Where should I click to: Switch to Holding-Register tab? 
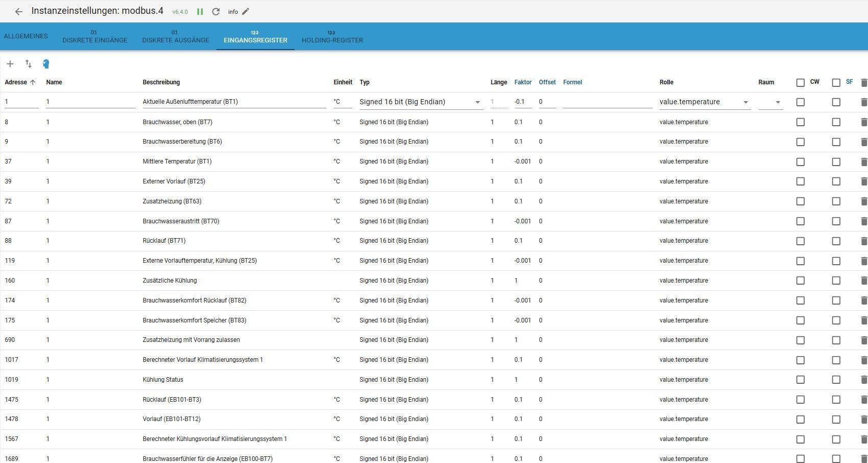click(x=332, y=36)
